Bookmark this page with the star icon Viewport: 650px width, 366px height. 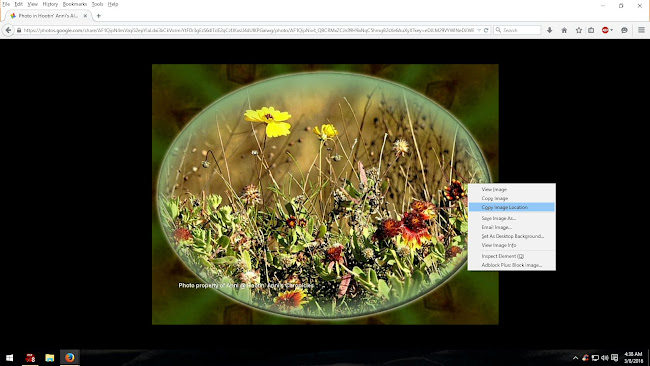pos(579,30)
